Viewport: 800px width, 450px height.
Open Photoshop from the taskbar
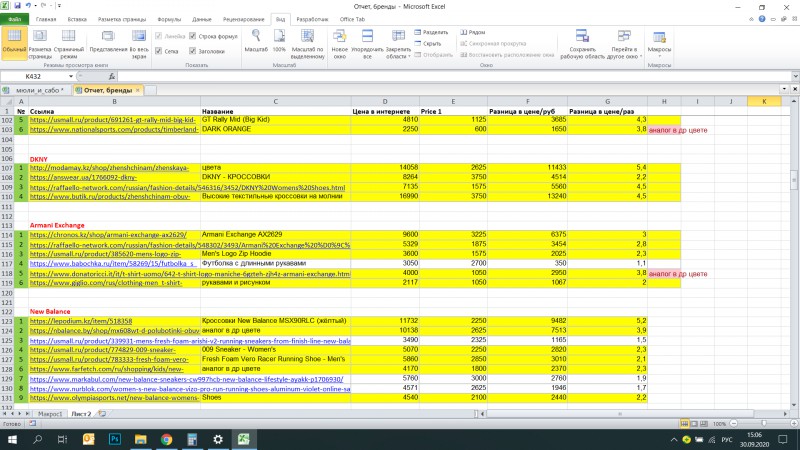[115, 439]
